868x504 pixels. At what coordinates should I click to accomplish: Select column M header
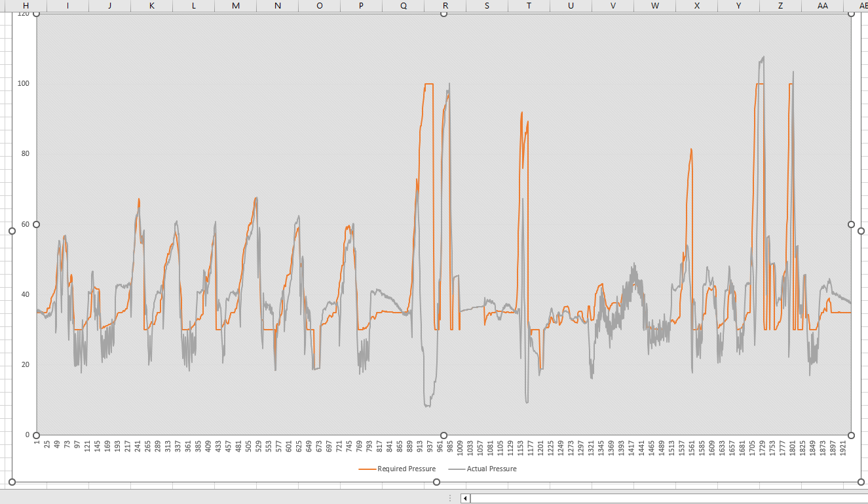pos(235,6)
